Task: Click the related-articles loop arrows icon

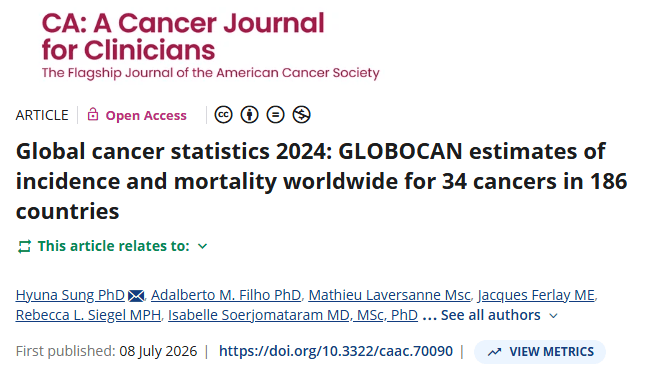Action: click(24, 246)
